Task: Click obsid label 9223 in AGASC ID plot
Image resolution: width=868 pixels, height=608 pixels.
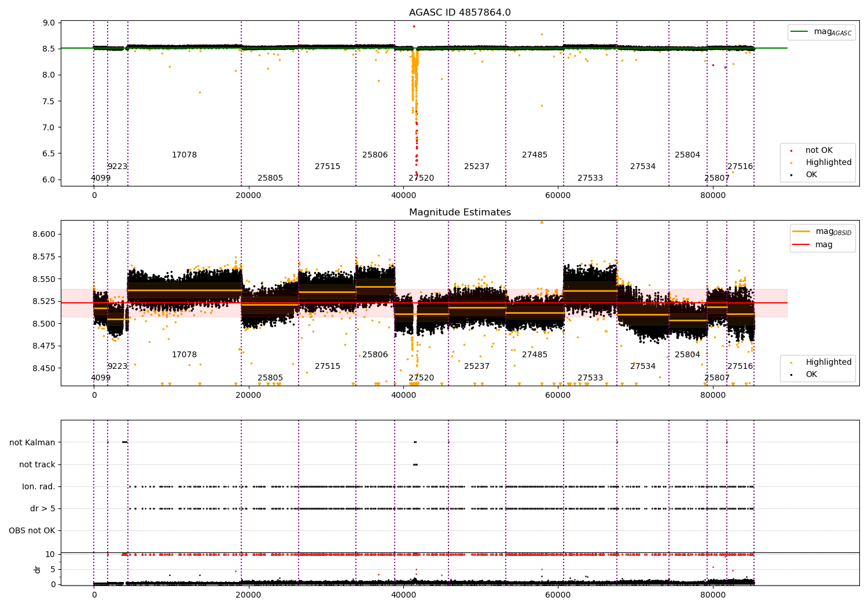Action: tap(117, 166)
